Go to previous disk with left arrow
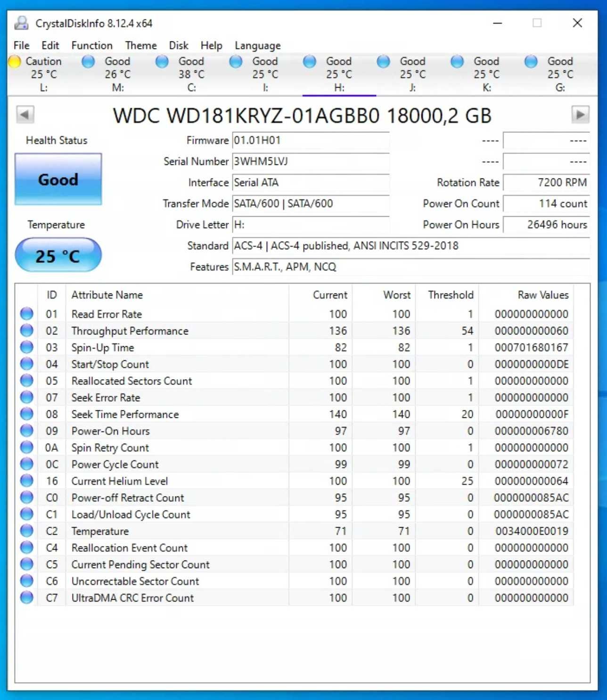 (x=25, y=114)
